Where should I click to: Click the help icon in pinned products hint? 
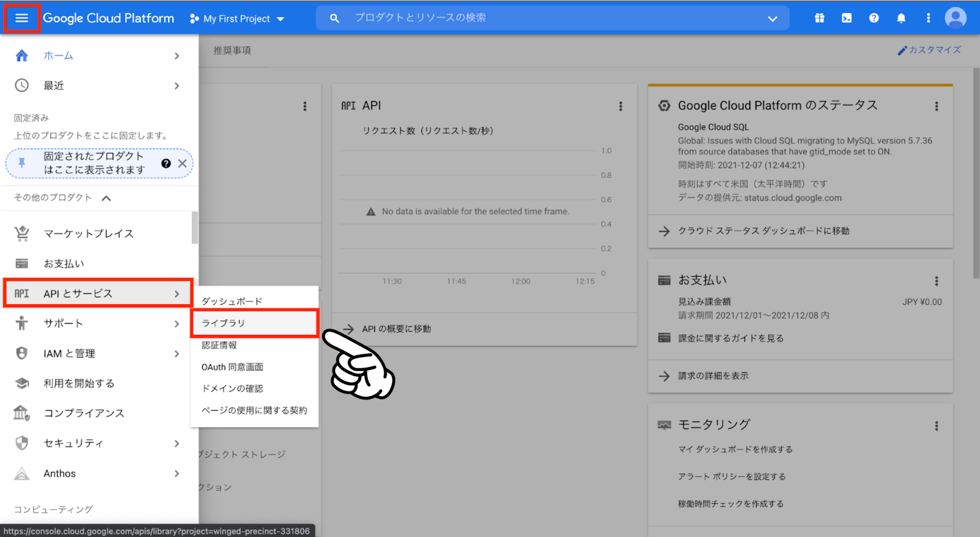pos(166,163)
